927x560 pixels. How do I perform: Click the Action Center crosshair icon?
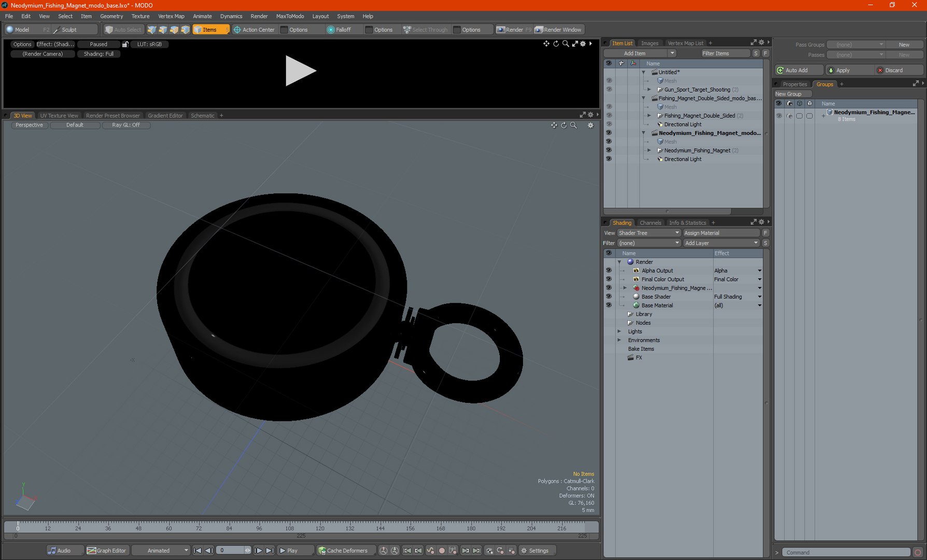click(x=237, y=30)
